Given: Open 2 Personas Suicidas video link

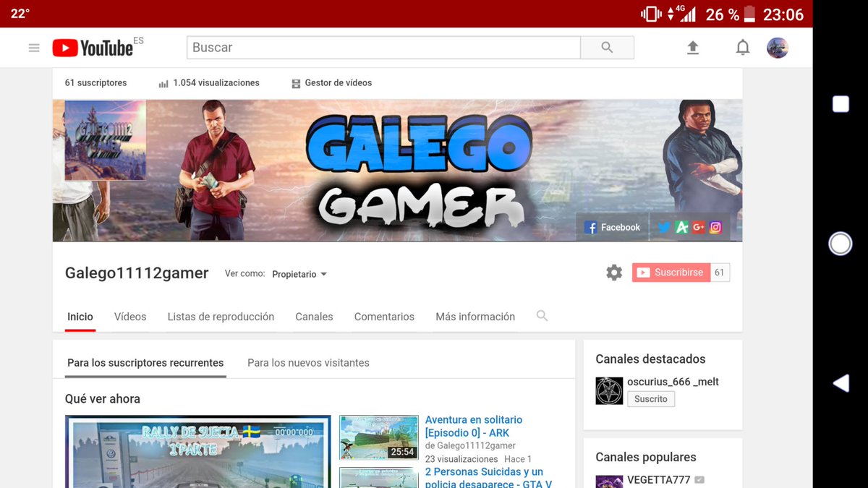Looking at the screenshot, I should pos(488,478).
